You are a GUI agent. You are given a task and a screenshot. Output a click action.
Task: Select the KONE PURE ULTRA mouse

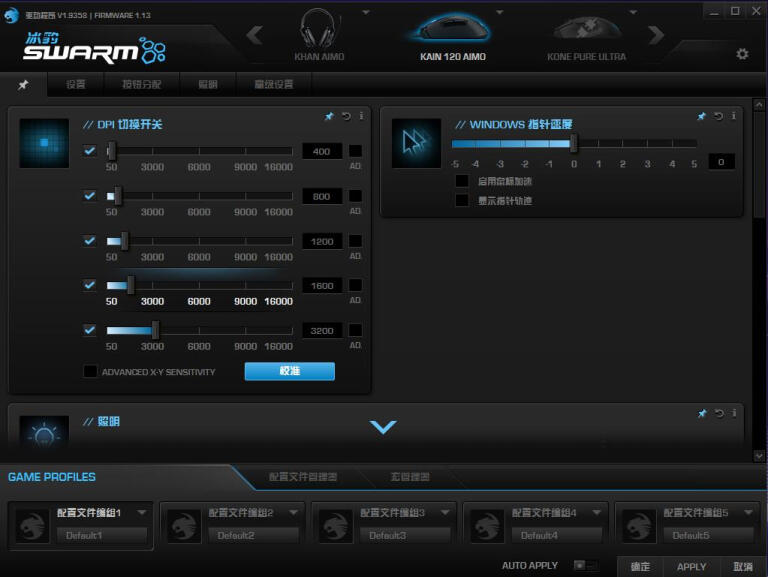click(x=586, y=35)
